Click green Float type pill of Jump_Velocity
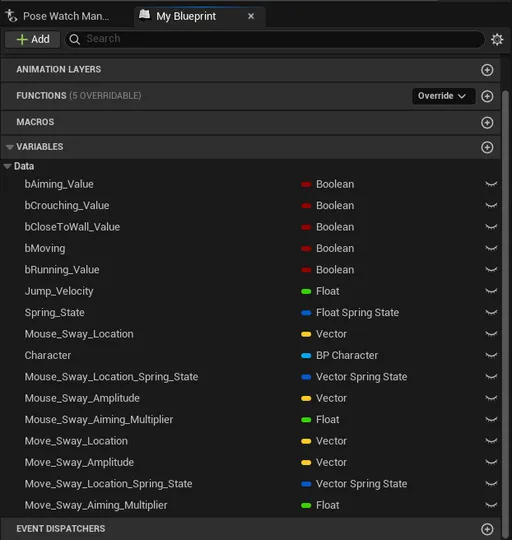Image resolution: width=512 pixels, height=540 pixels. [x=306, y=292]
